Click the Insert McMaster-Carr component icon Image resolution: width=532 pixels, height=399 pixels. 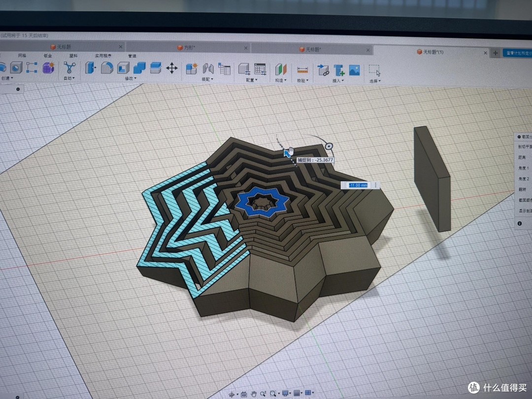339,70
